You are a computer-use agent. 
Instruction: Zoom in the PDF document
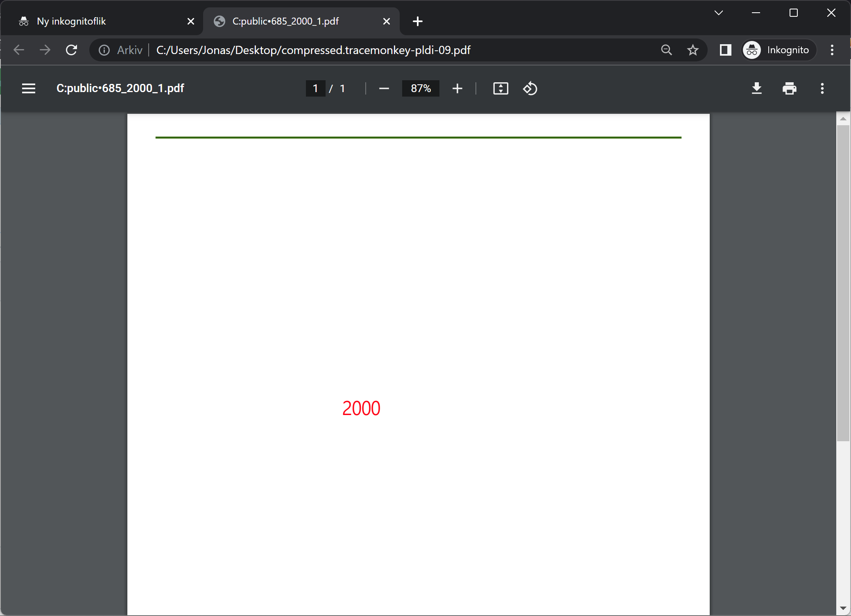(457, 88)
